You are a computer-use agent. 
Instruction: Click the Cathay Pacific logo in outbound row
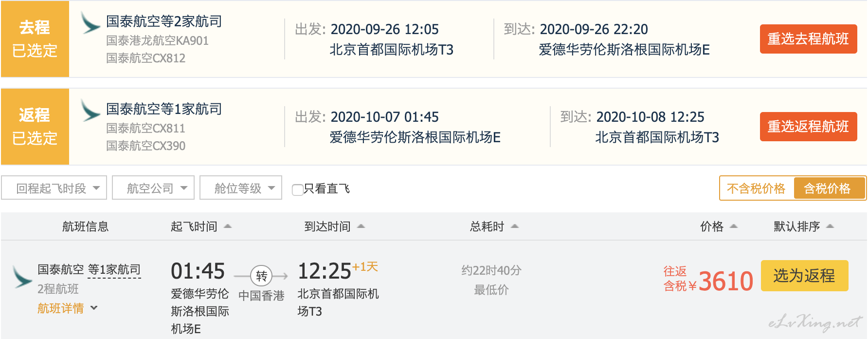tap(90, 23)
